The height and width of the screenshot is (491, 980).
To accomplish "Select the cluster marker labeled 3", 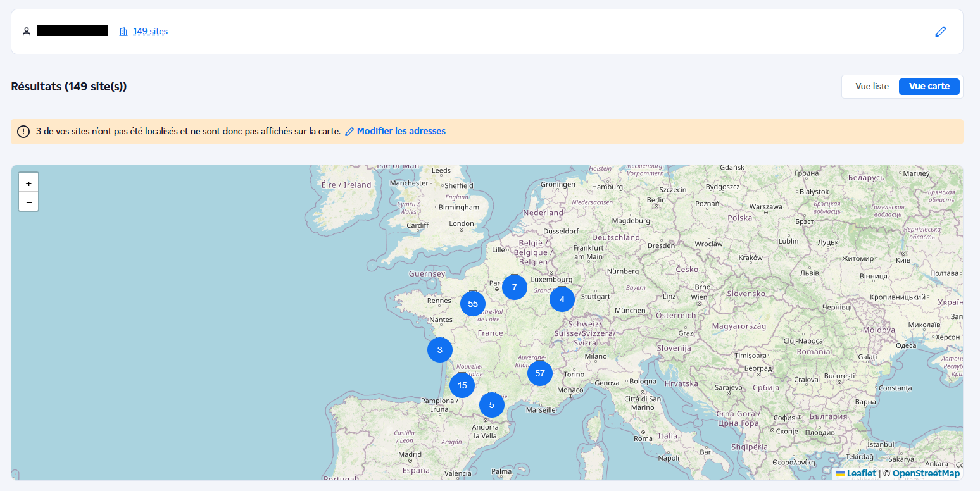I will coord(440,350).
